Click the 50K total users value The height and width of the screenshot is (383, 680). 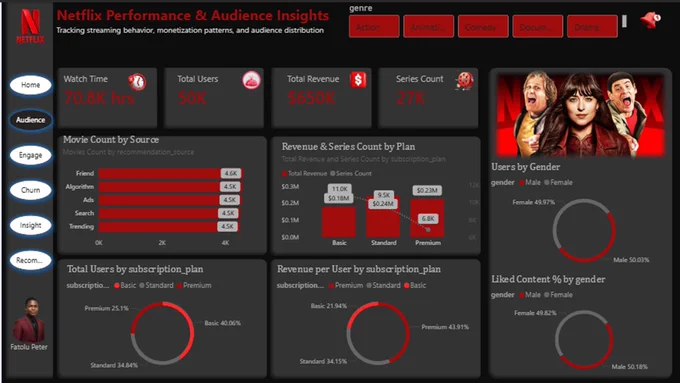pos(192,98)
